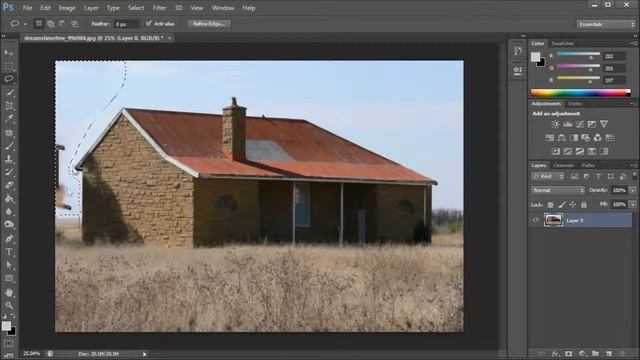Add a Photo Filter adjustment
The width and height of the screenshot is (640, 360).
(x=585, y=138)
